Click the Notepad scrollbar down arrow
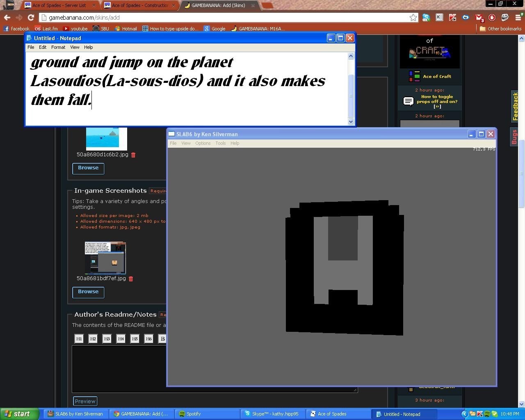This screenshot has width=525, height=420. click(351, 121)
